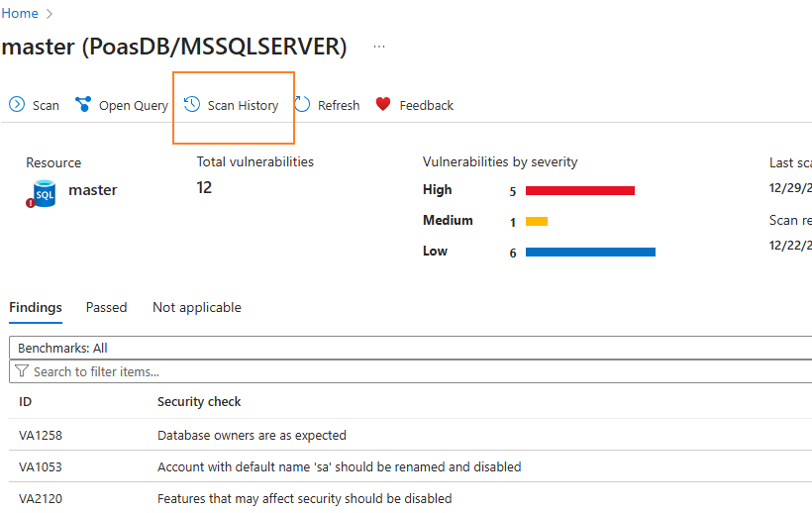This screenshot has height=513, width=812.
Task: Click the Low severity label
Action: [x=435, y=252]
